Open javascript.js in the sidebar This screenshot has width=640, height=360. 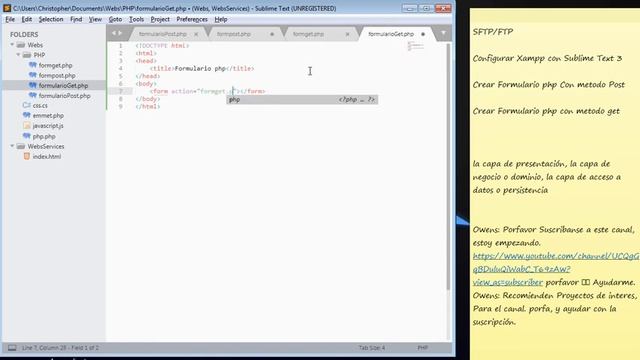48,126
